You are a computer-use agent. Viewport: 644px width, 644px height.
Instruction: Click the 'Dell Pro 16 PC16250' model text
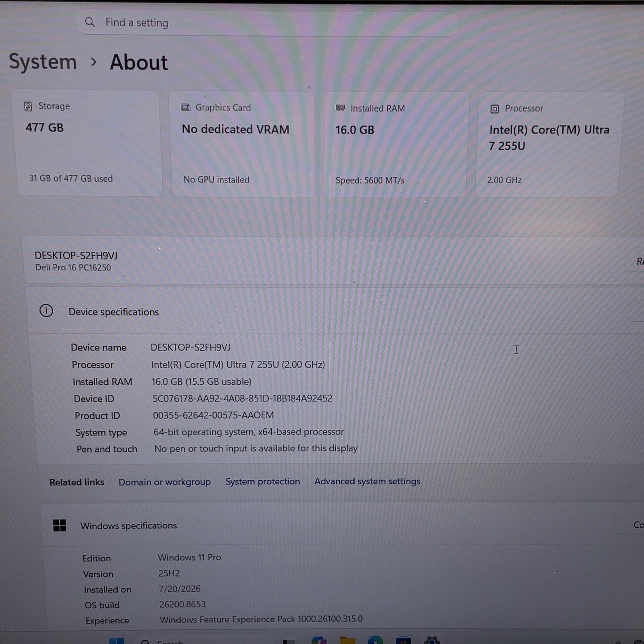(x=73, y=267)
